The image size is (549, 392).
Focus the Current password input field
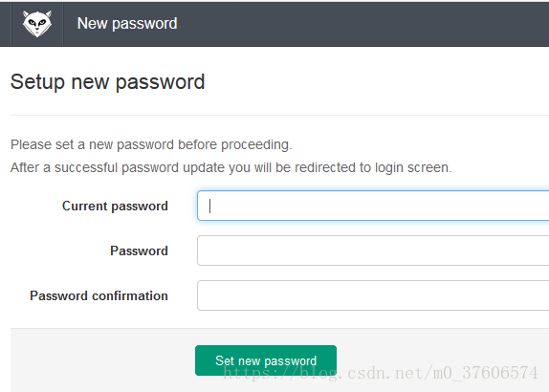tap(373, 206)
